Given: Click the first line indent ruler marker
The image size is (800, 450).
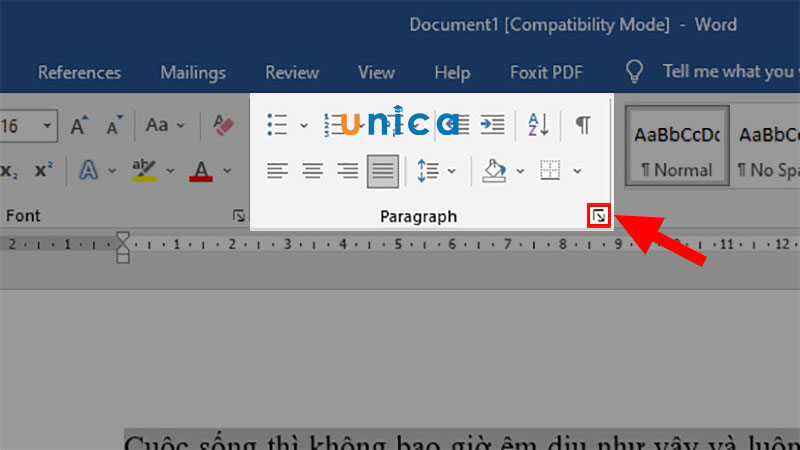Looking at the screenshot, I should 123,237.
